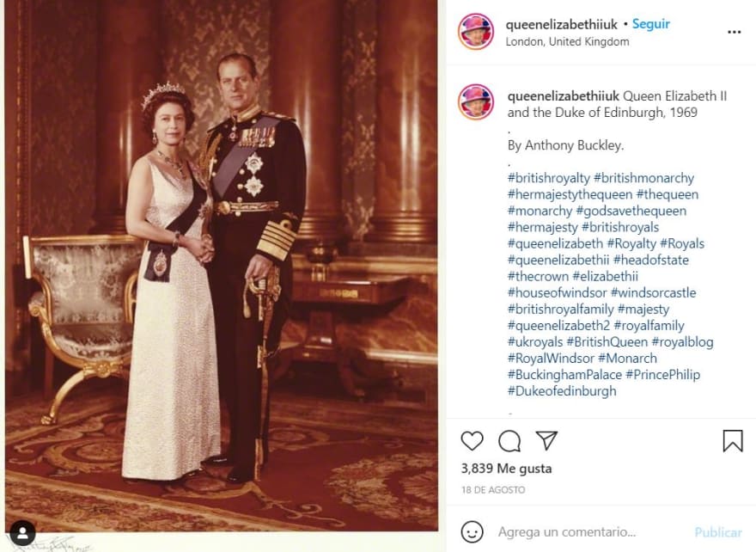Screen dimensions: 756x552
Task: View the 3,839 Me gusta list
Action: [x=506, y=469]
